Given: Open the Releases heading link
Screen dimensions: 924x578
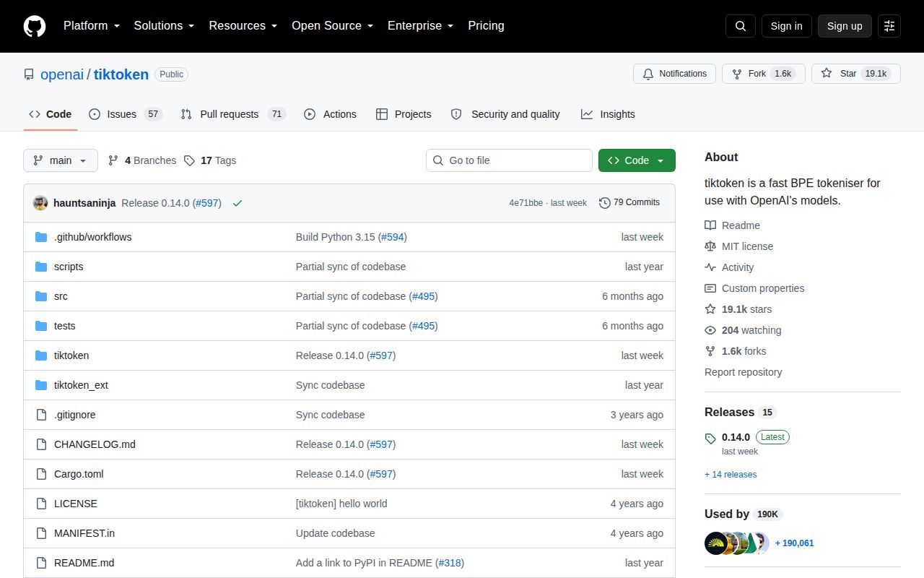Looking at the screenshot, I should 740,412.
